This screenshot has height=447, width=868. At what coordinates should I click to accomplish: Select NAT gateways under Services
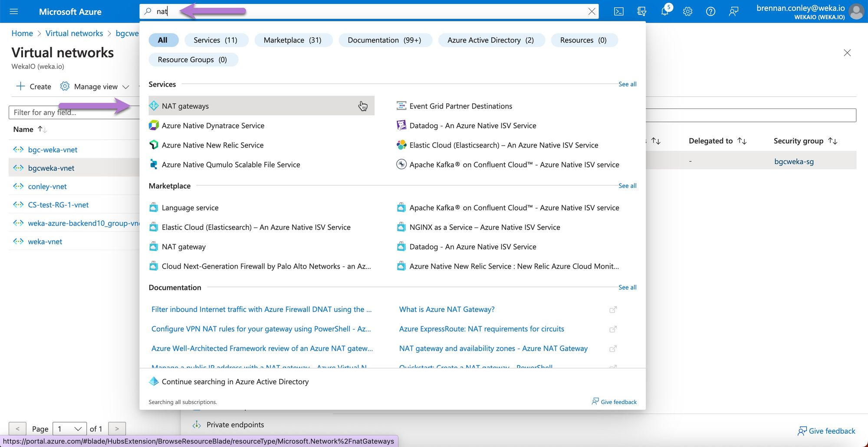[185, 106]
